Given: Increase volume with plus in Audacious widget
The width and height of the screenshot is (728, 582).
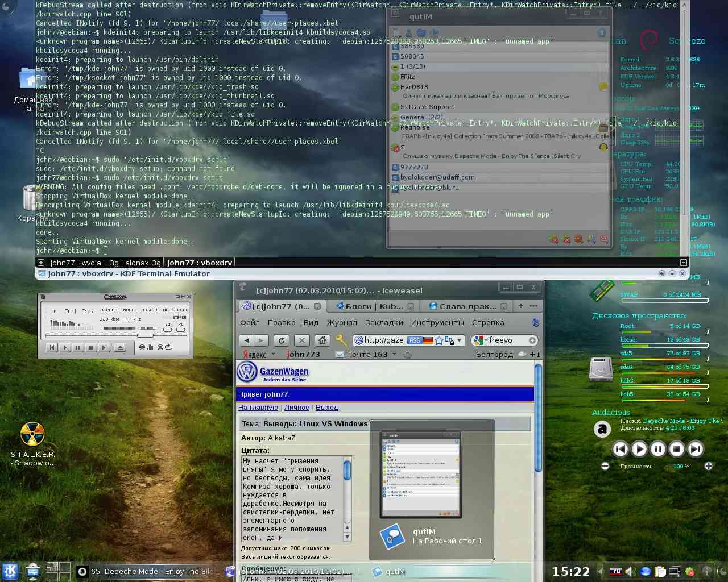Looking at the screenshot, I should [x=709, y=466].
